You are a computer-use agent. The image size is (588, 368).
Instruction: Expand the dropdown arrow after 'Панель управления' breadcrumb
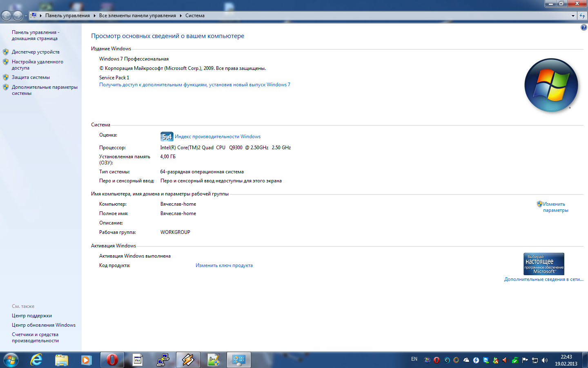[x=94, y=16]
